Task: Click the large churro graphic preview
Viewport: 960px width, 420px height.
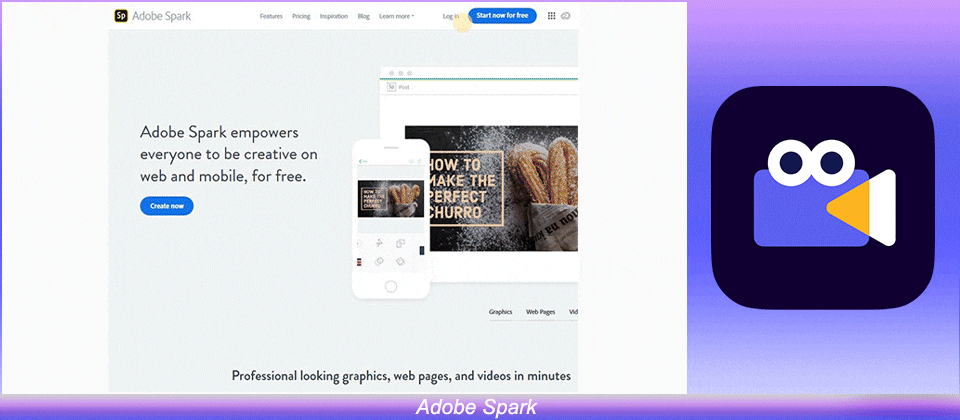Action: (491, 189)
